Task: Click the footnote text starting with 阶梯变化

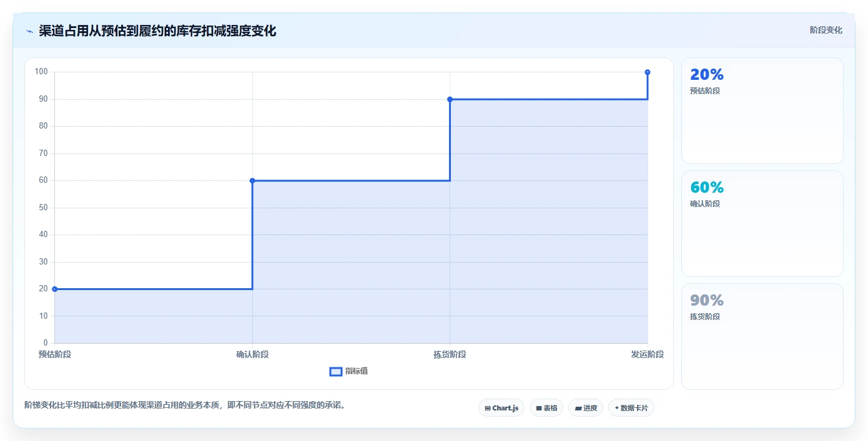Action: click(x=185, y=405)
